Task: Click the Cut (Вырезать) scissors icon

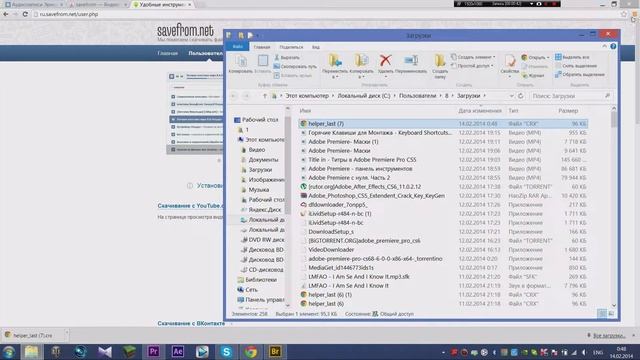Action: point(277,58)
